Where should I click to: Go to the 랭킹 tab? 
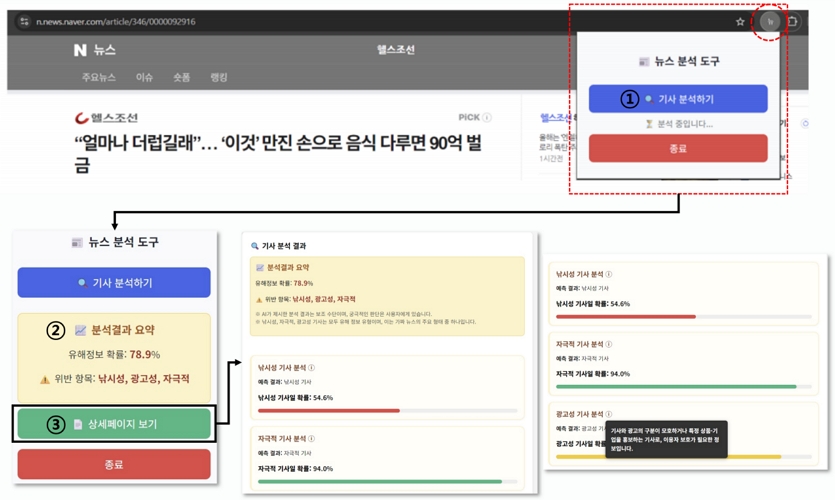coord(219,77)
